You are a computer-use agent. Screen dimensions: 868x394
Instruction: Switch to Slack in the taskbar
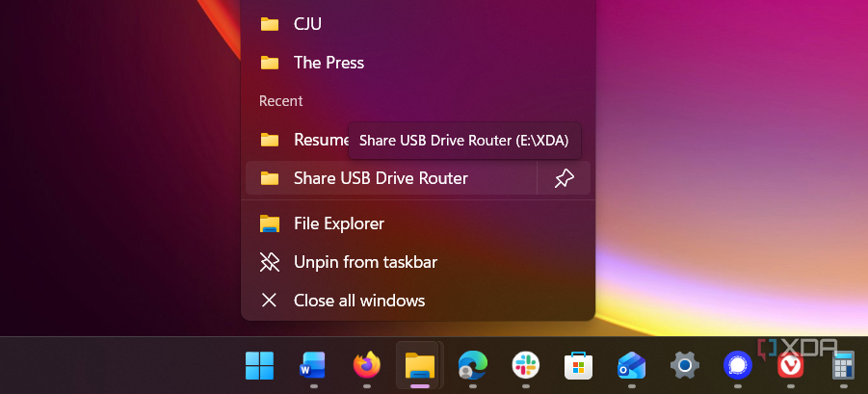click(x=525, y=366)
